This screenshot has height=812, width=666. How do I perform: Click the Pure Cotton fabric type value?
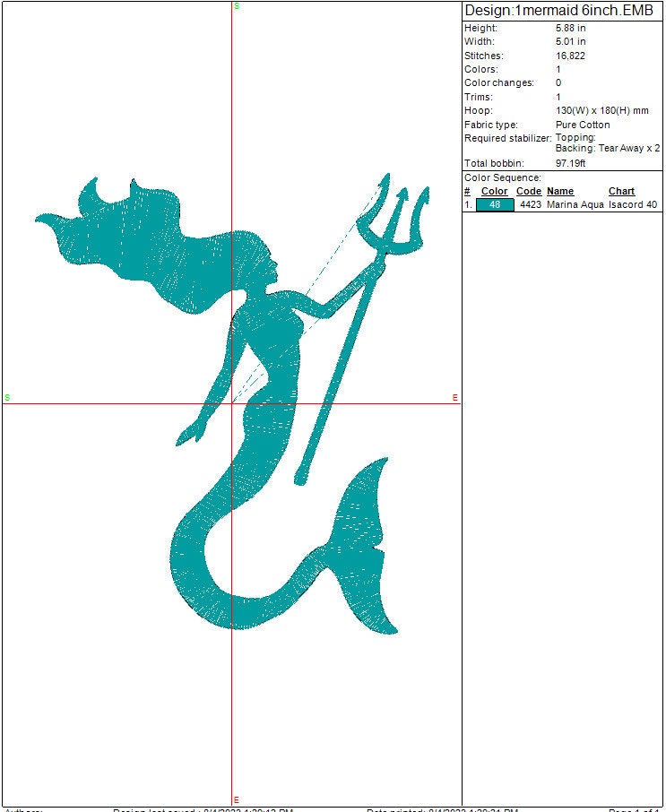583,125
